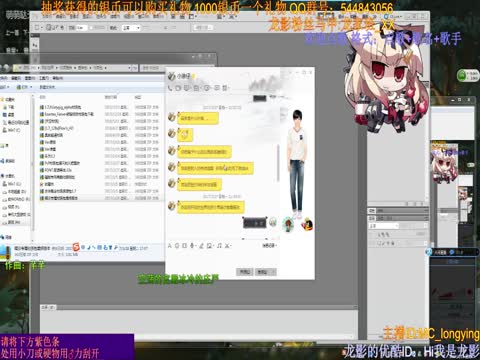Click the Send button in QQ chat
This screenshot has height=360, width=480.
[x=263, y=272]
